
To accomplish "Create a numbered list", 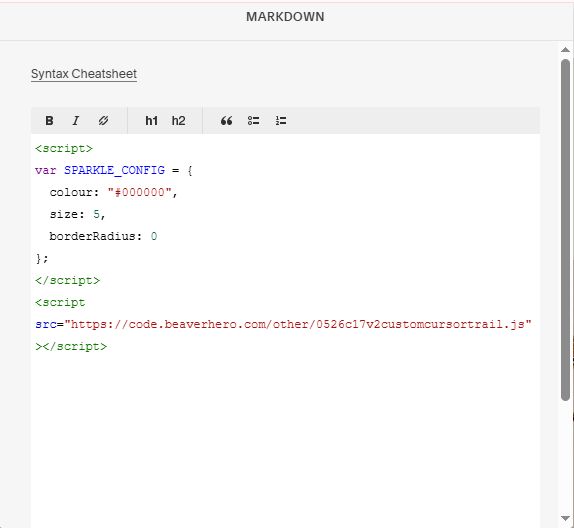I will click(x=281, y=120).
